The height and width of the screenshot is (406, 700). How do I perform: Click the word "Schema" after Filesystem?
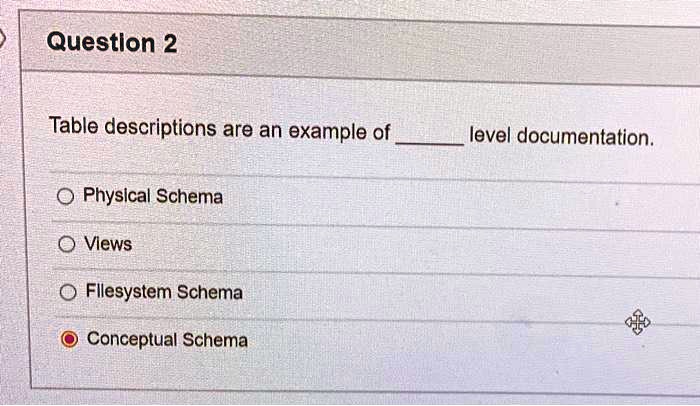[x=209, y=293]
